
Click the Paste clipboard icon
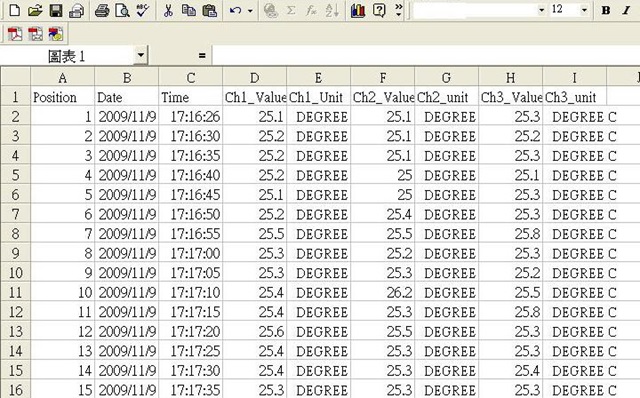[x=209, y=10]
